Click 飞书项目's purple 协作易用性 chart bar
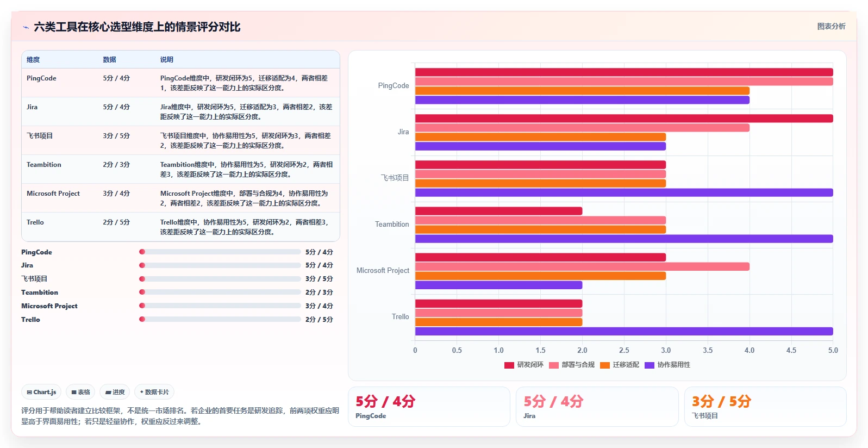 tap(624, 192)
